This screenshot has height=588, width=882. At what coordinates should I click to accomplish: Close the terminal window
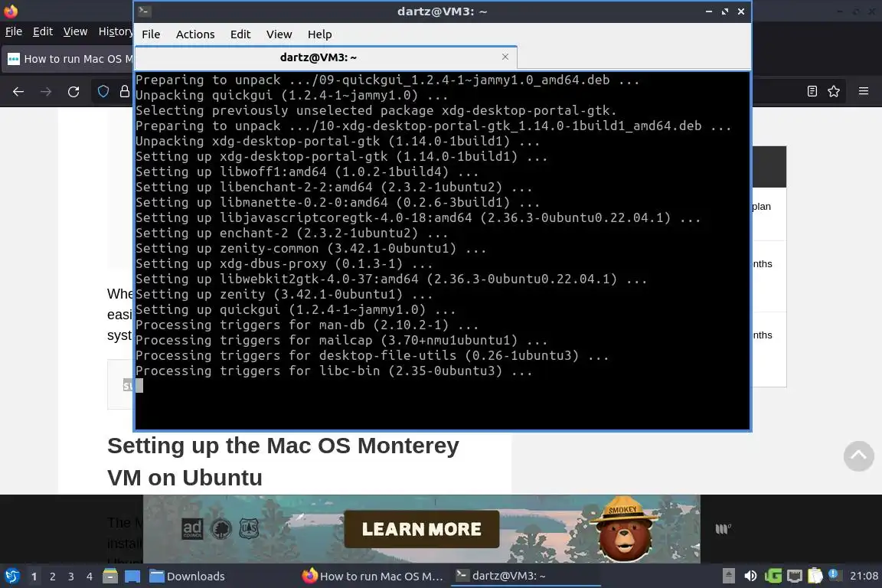pos(741,11)
